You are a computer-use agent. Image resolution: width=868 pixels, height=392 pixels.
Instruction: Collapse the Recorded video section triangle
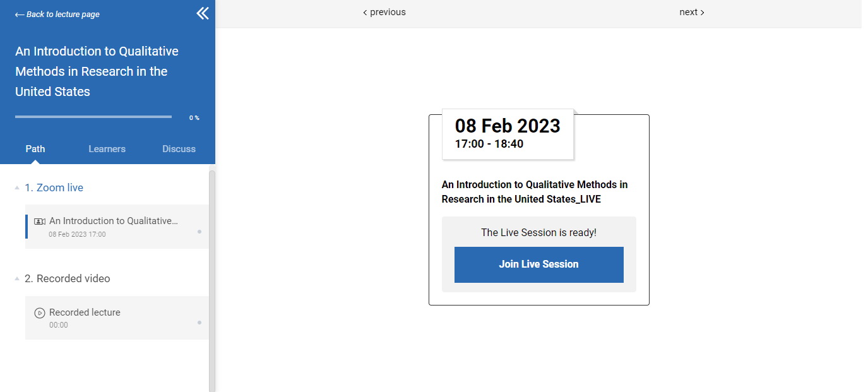click(x=16, y=279)
